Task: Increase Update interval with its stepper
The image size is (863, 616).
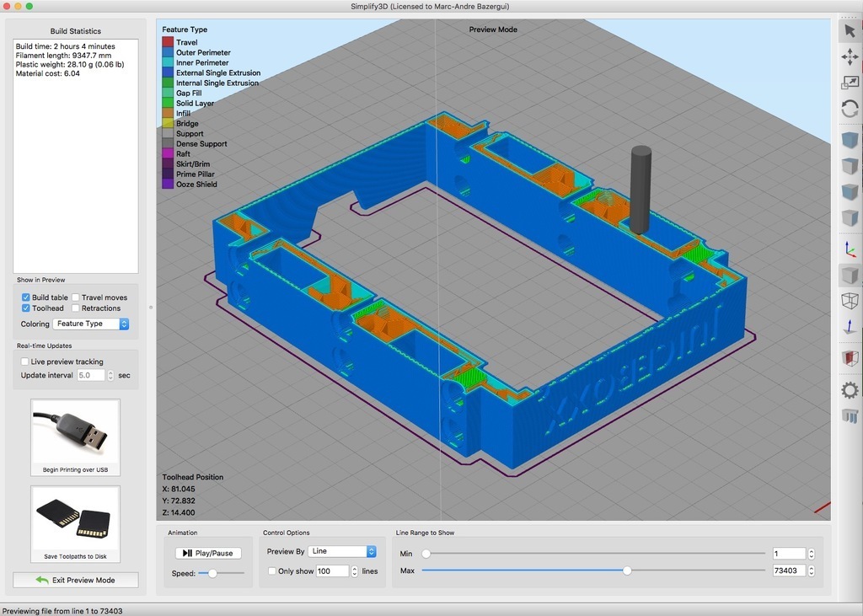Action: [x=111, y=372]
